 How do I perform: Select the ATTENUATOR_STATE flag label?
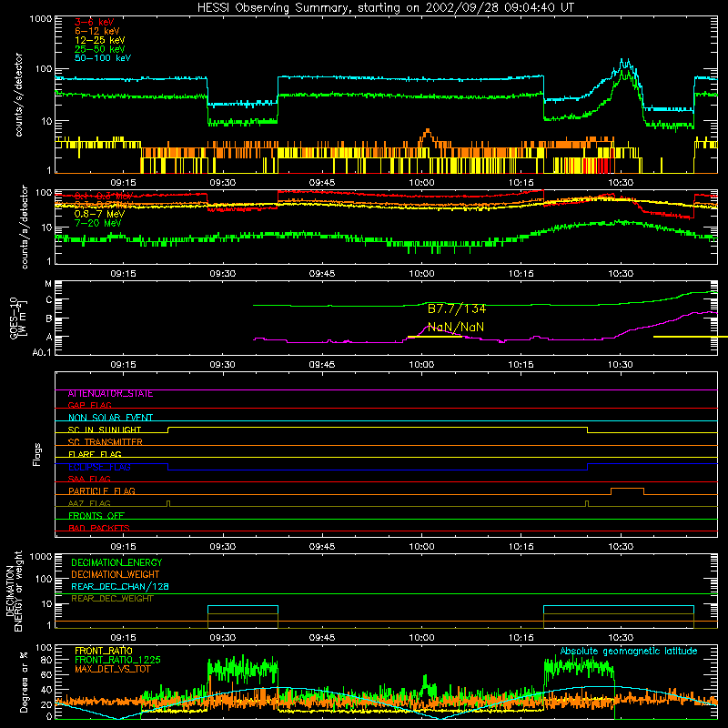pos(110,394)
